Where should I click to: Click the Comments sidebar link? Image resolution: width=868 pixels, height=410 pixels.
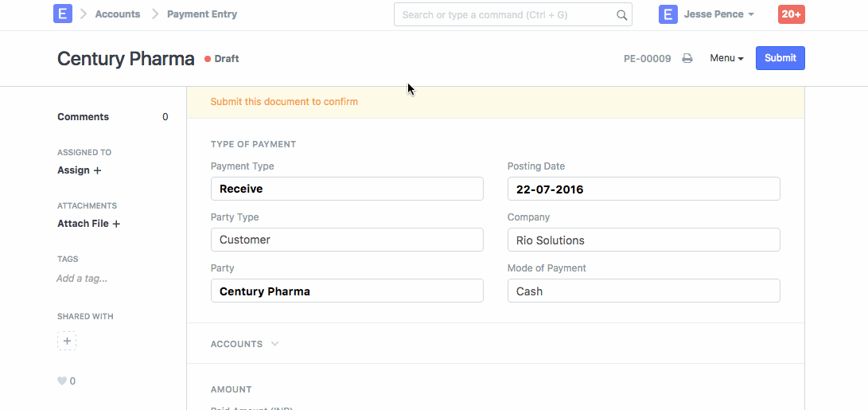(x=83, y=117)
